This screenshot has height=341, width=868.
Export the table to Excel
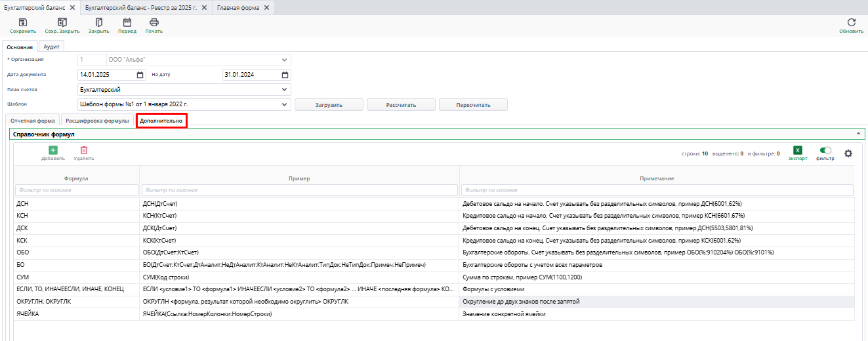798,151
